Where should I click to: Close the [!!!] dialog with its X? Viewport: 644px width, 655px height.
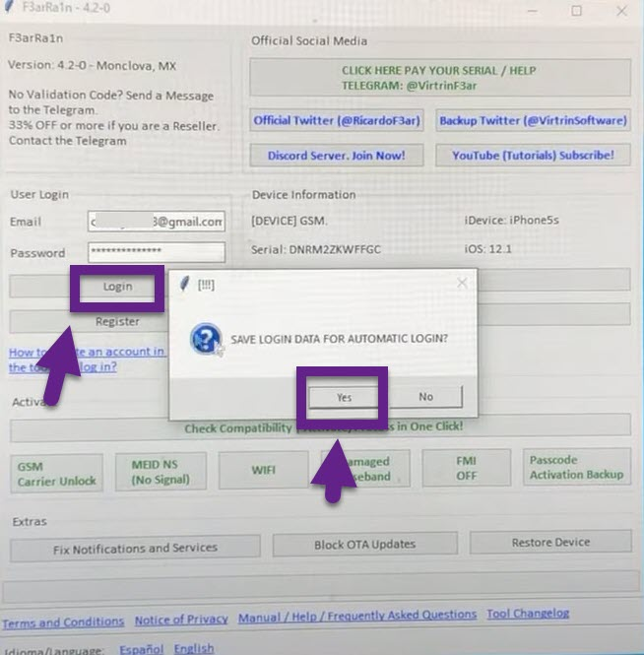[x=462, y=284]
